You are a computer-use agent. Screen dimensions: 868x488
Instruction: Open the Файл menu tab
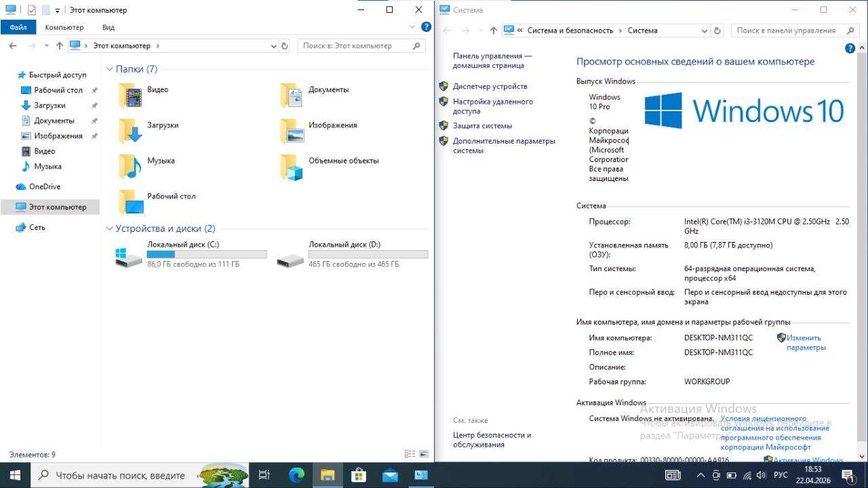click(x=18, y=28)
